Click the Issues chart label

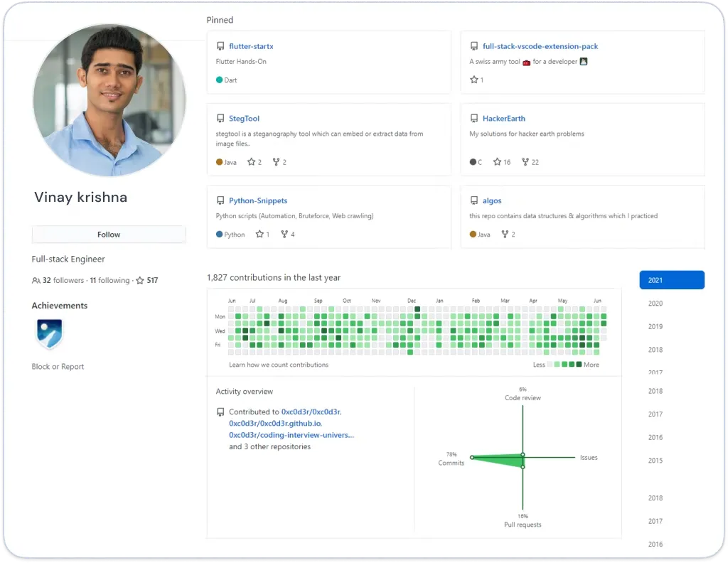[588, 457]
